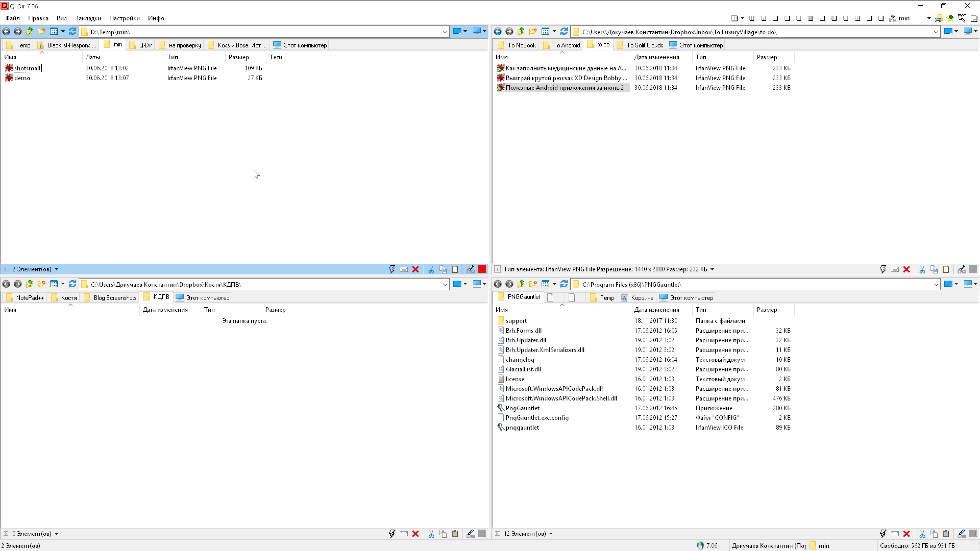This screenshot has height=551, width=980.
Task: Go up one folder in PNGGauntlet pane
Action: tap(521, 284)
